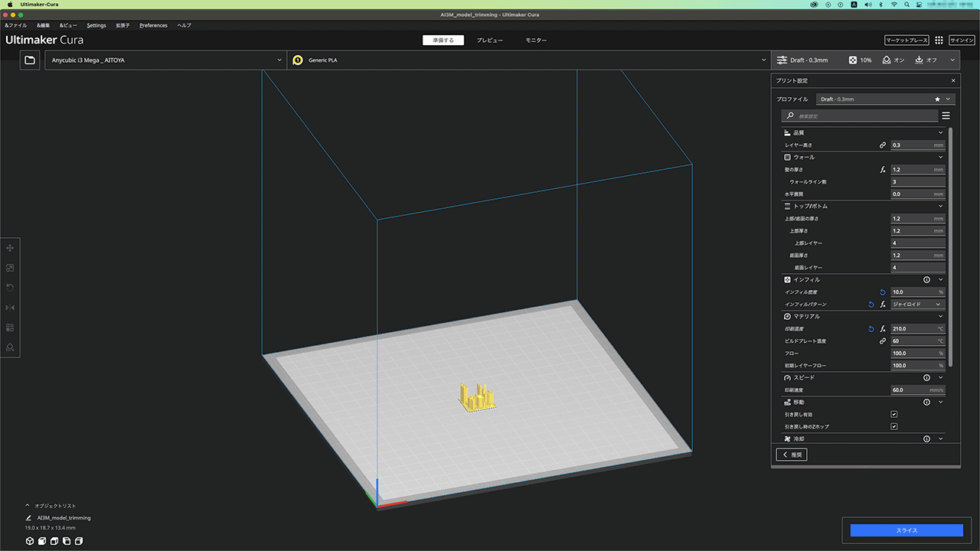
Task: Switch to front view cube icon
Action: pyautogui.click(x=43, y=541)
